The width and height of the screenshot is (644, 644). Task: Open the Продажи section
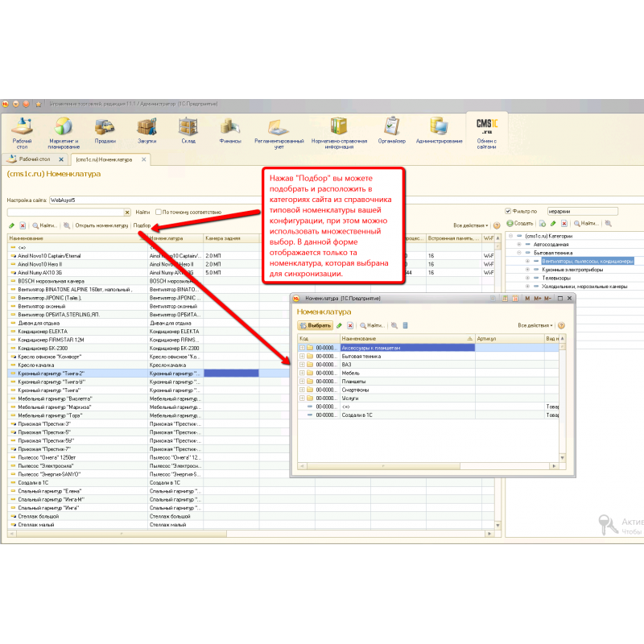pyautogui.click(x=105, y=130)
